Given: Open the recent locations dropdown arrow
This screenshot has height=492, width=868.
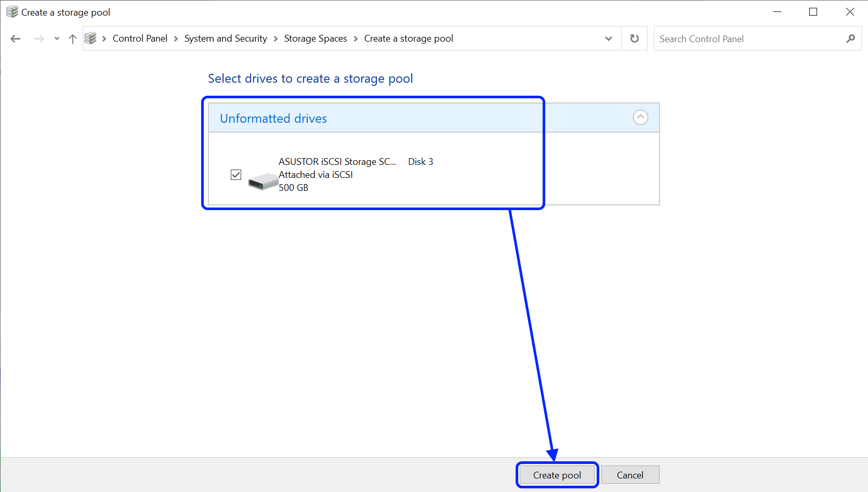Looking at the screenshot, I should 57,38.
